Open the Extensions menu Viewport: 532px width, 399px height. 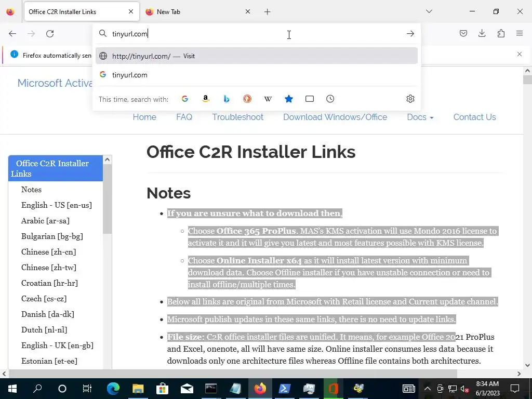point(501,33)
